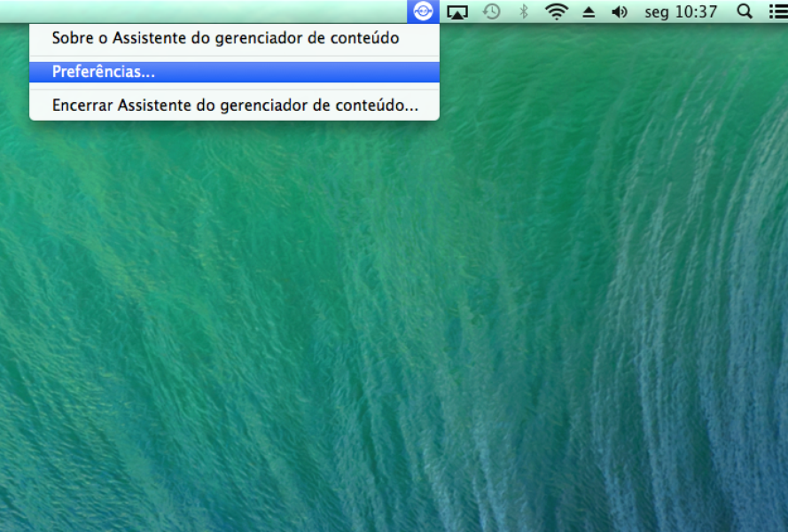
Task: Open Spotlight search magnifier
Action: click(x=745, y=11)
